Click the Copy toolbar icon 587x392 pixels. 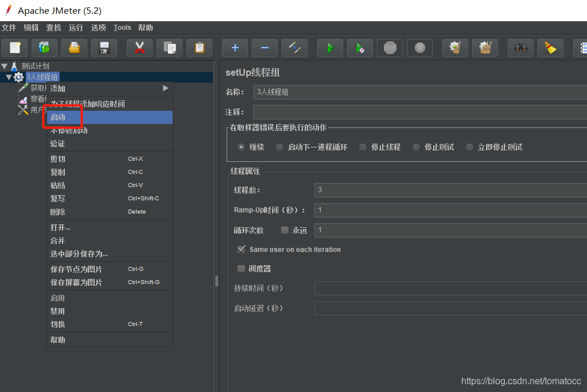click(169, 48)
